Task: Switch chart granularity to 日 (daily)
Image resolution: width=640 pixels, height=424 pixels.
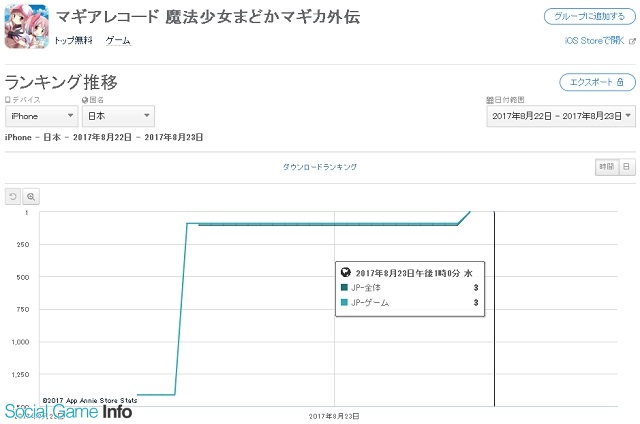Action: point(627,167)
